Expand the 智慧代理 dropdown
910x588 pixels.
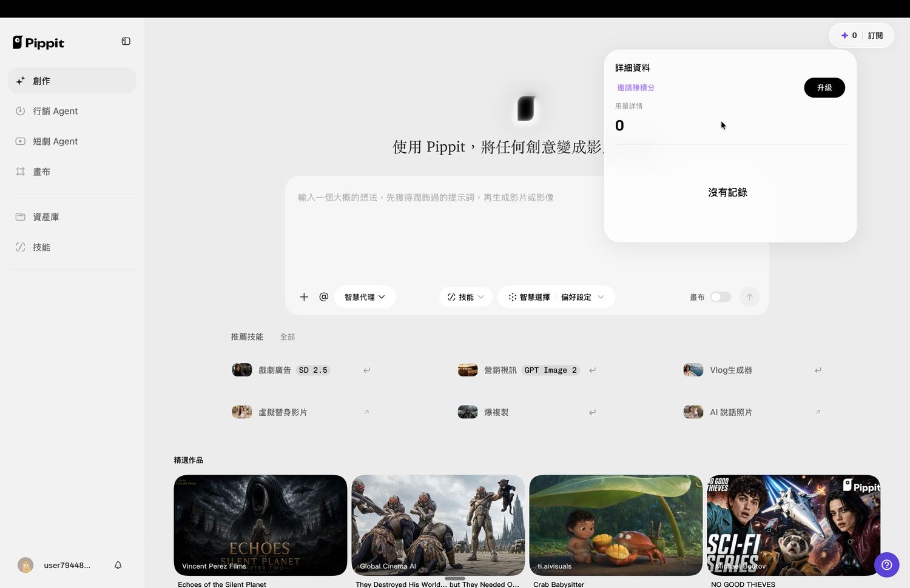(x=365, y=297)
